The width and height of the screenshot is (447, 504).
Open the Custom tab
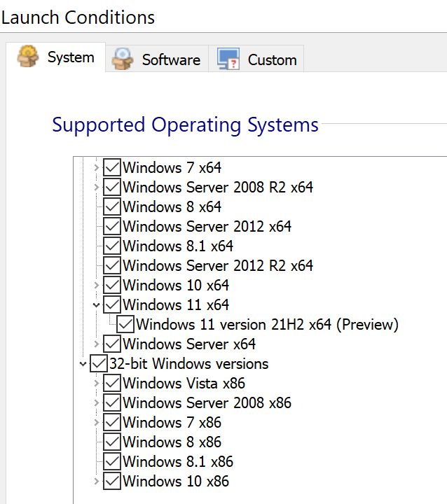[256, 59]
